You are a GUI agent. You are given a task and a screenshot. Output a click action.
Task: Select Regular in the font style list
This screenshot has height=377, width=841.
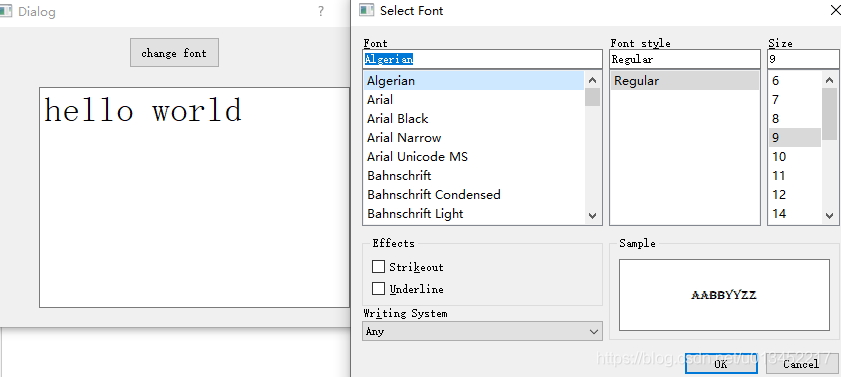684,81
